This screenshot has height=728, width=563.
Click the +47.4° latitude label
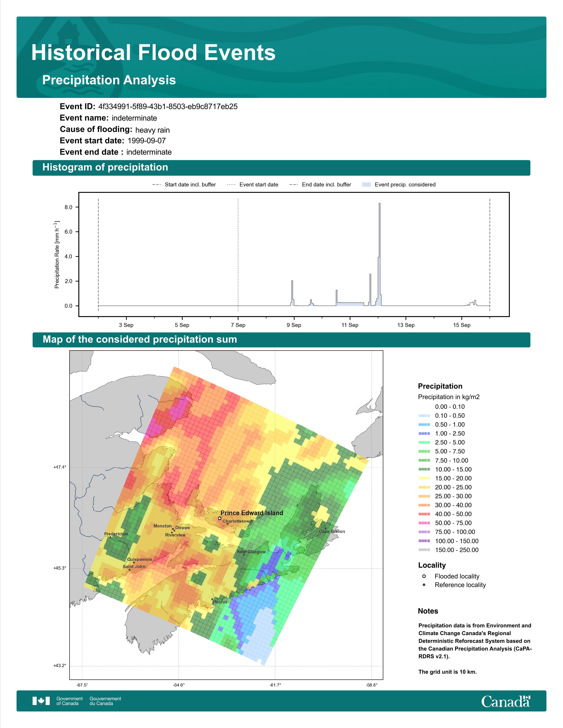coord(60,467)
